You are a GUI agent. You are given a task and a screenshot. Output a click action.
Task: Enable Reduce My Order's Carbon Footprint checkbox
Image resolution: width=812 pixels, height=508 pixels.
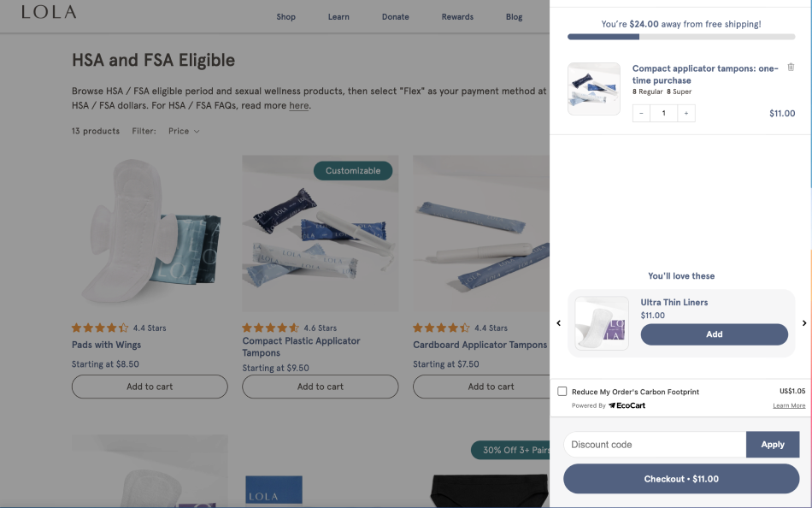tap(562, 391)
